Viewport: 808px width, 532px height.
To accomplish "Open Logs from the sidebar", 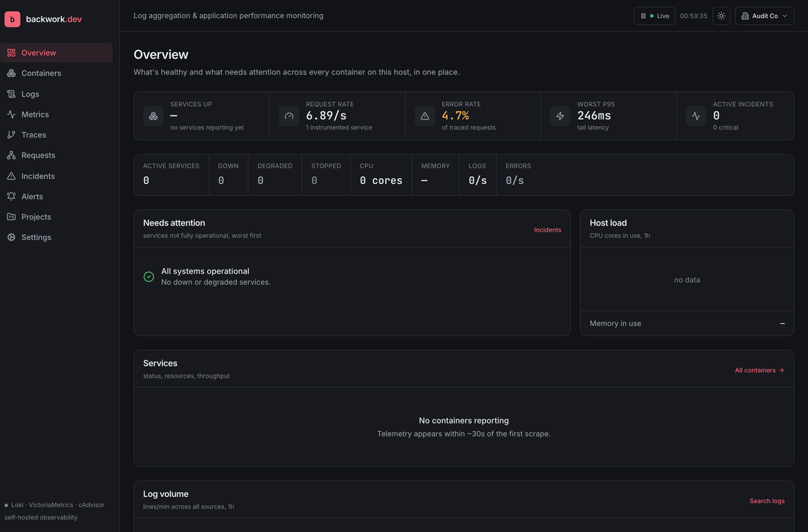I will tap(57, 94).
